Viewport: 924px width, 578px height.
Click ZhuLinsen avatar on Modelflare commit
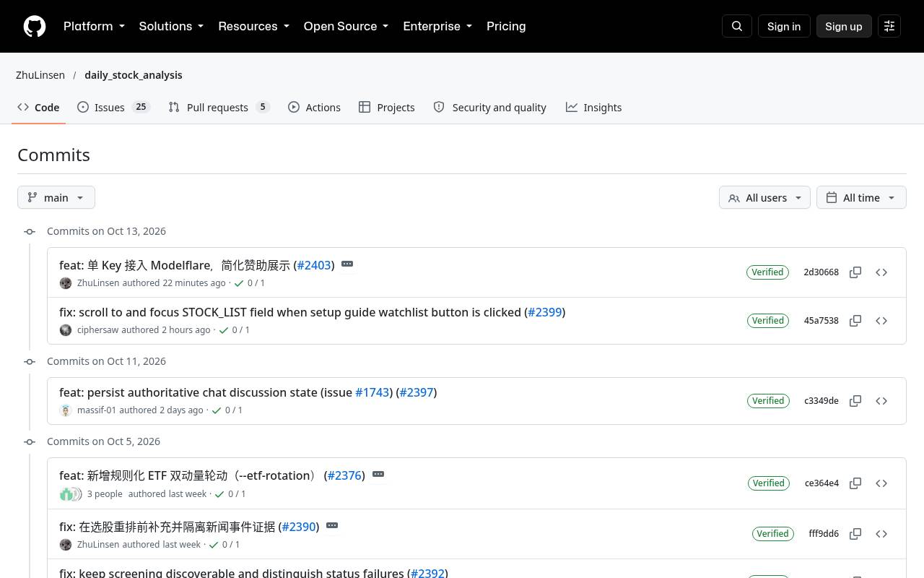pyautogui.click(x=66, y=283)
